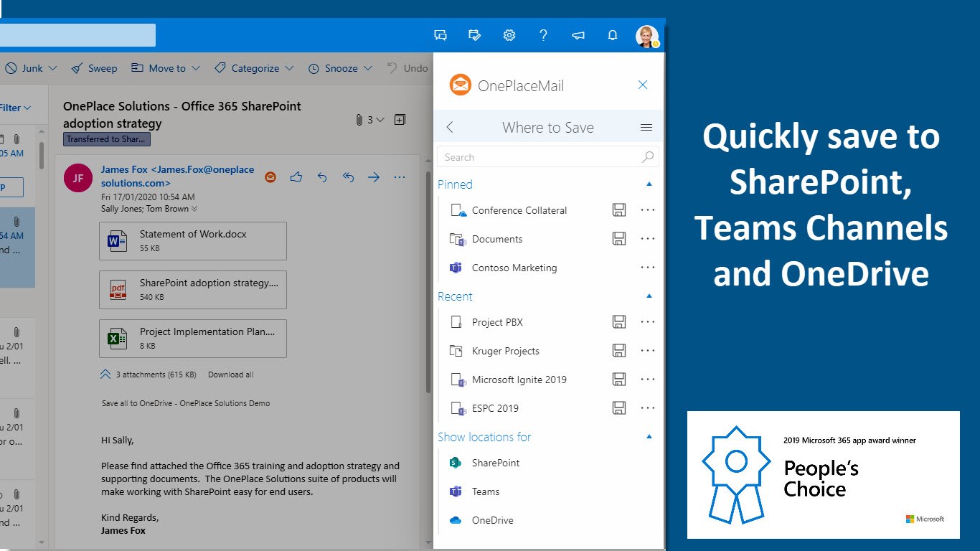Collapse the attachments list arrow

(x=105, y=374)
